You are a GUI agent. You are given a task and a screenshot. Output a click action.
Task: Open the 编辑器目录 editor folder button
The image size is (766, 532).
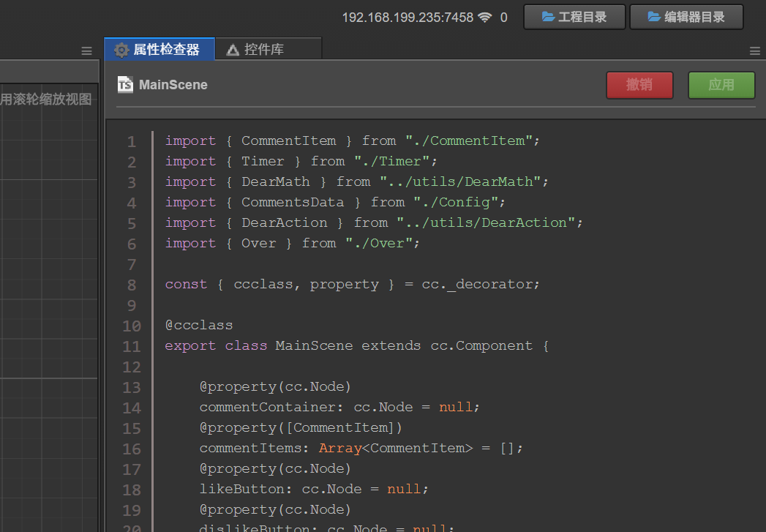(686, 17)
